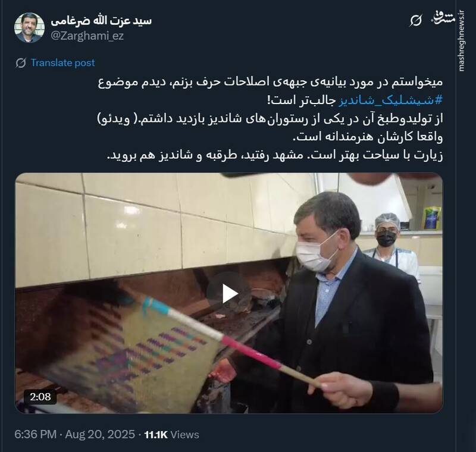Click the video thumbnail with masked man
Screen dimensions: 476x452
[x=229, y=293]
